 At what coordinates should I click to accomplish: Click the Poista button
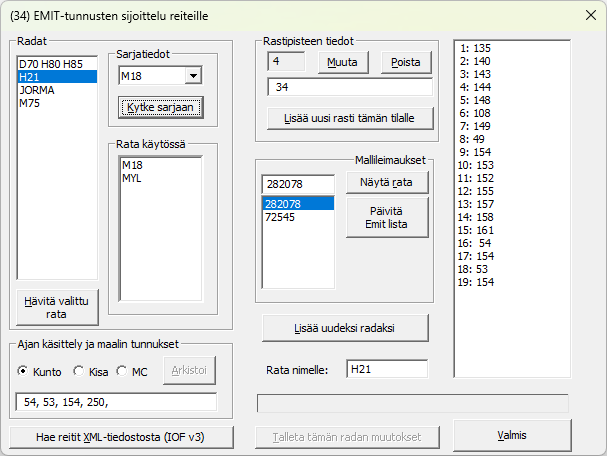pos(406,62)
